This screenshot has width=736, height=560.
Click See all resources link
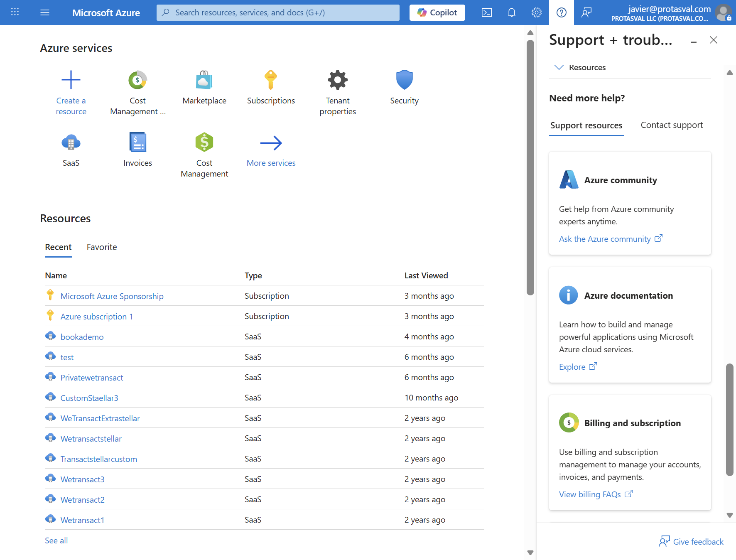pyautogui.click(x=56, y=540)
